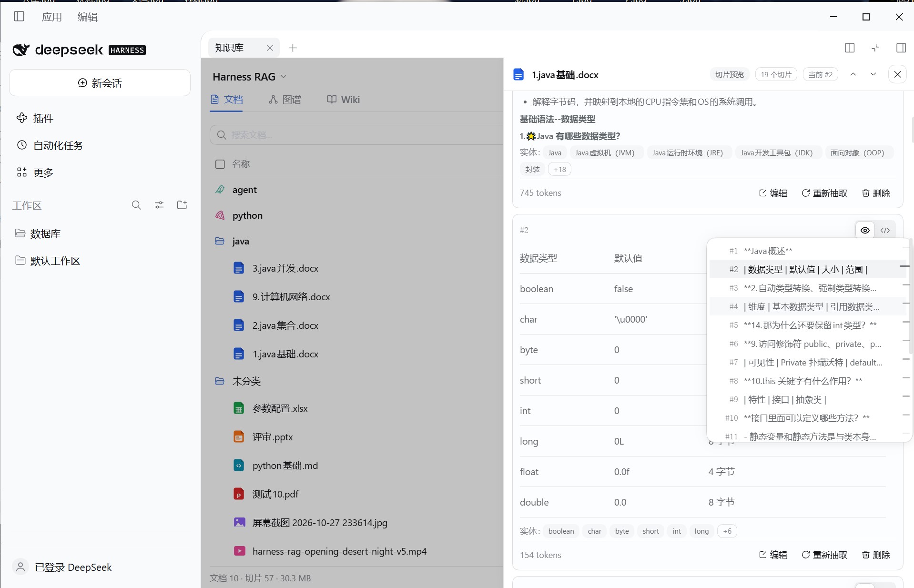This screenshot has width=914, height=588.
Task: Click the right sidebar panel icon
Action: tap(901, 48)
